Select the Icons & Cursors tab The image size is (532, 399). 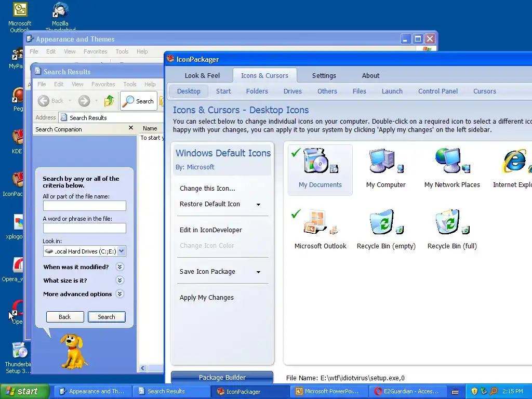tap(264, 76)
